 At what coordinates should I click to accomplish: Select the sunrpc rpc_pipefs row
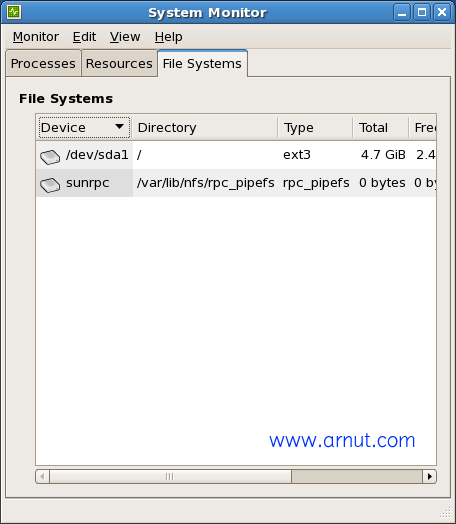(236, 183)
